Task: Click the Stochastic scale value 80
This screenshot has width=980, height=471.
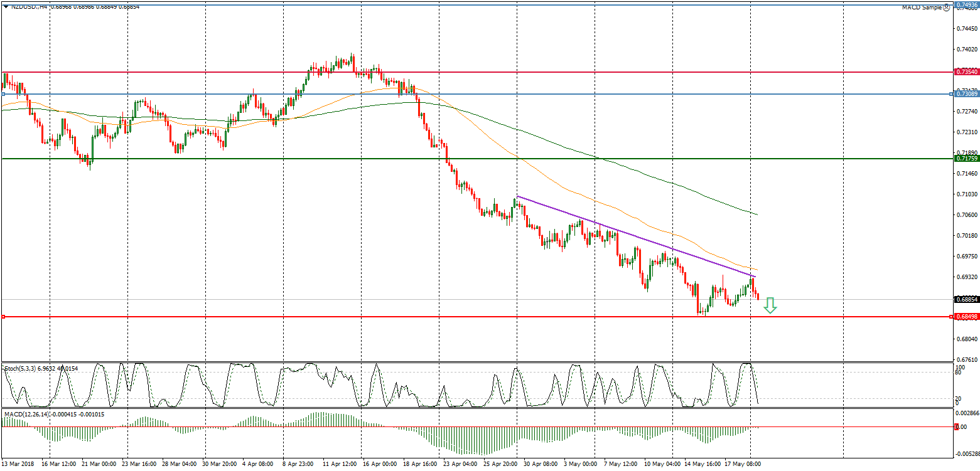Action: click(x=959, y=372)
